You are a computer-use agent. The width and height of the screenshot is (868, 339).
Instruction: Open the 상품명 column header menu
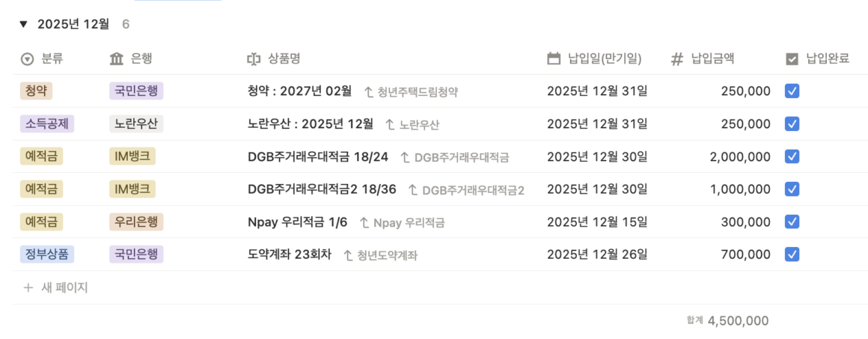coord(284,59)
